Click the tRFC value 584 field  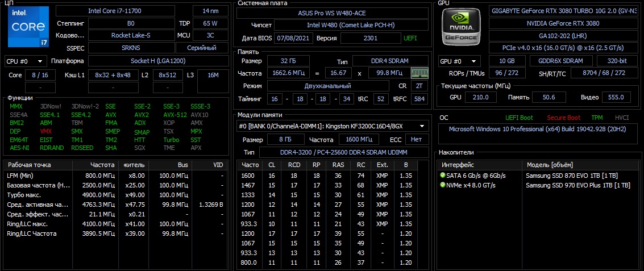(x=419, y=99)
